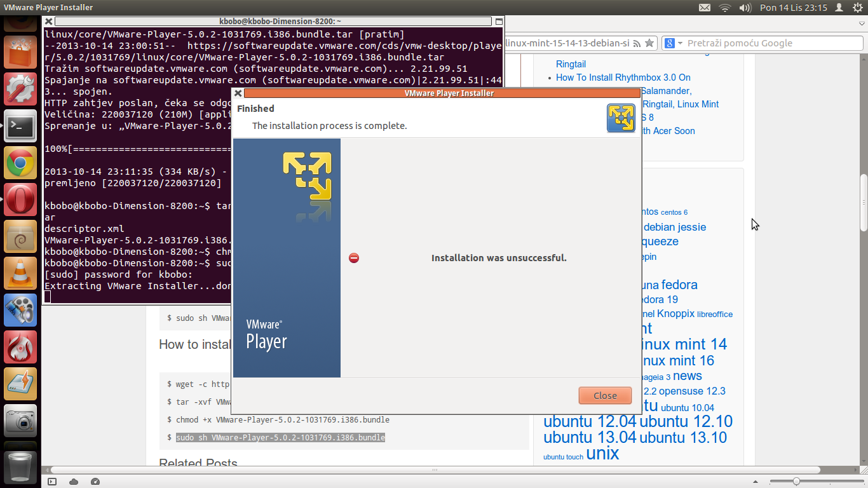Click the browser horizontal scrollbar
The height and width of the screenshot is (488, 868).
[435, 470]
